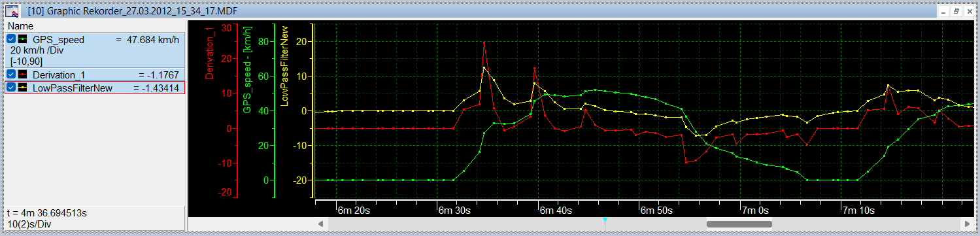Uncheck the GPS_speed signal checkbox
The height and width of the screenshot is (236, 980).
pyautogui.click(x=11, y=39)
